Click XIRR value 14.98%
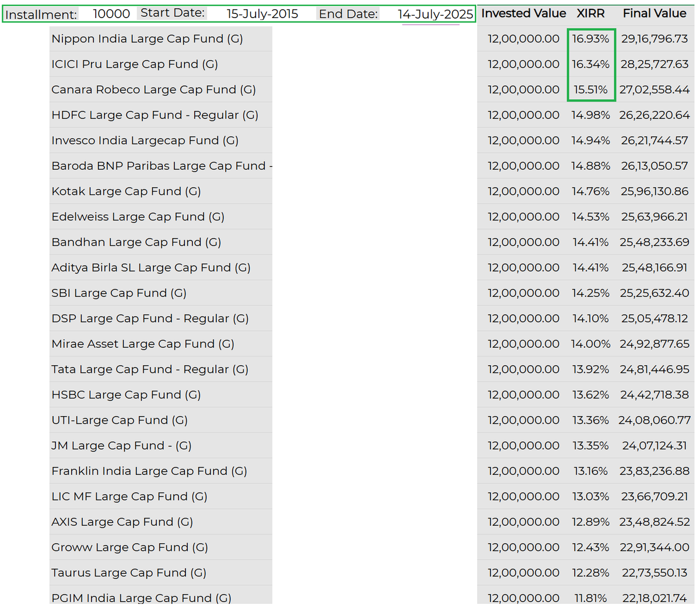 (590, 115)
